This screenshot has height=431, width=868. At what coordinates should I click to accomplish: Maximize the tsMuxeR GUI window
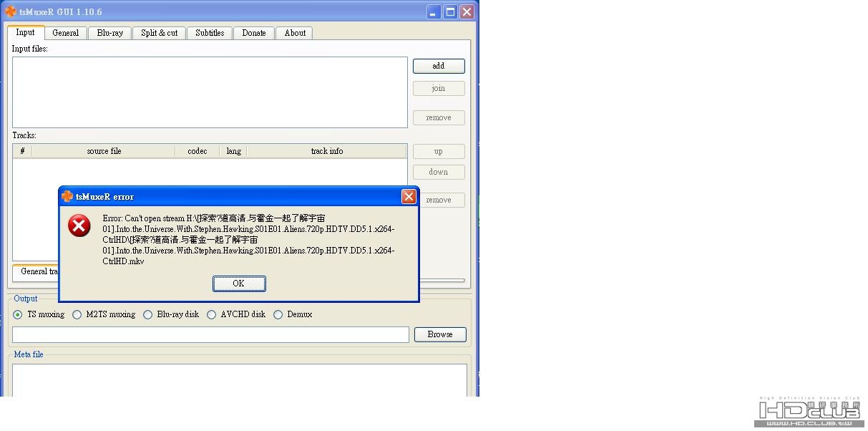tap(450, 11)
